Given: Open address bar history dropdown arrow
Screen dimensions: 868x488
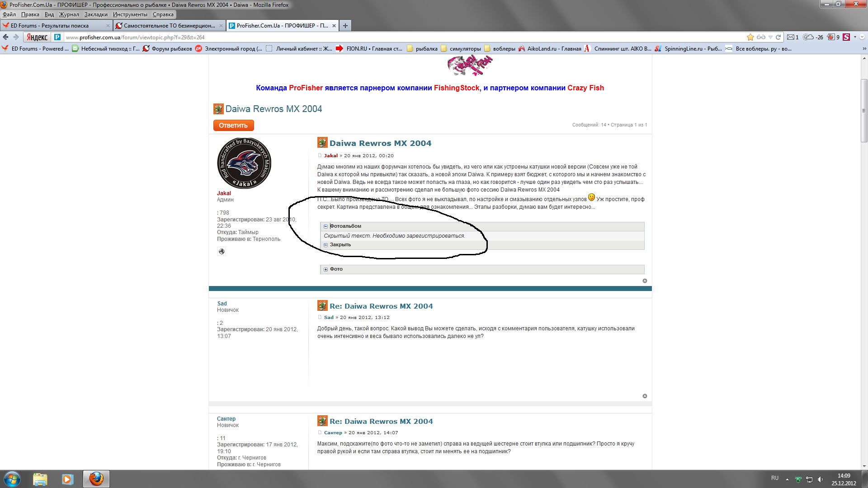Looking at the screenshot, I should tap(770, 37).
